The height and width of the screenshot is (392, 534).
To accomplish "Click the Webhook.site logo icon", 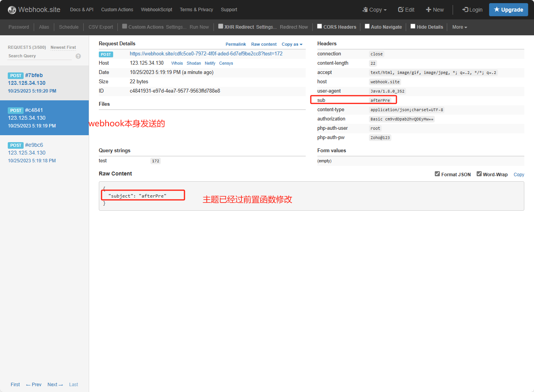I will click(x=12, y=10).
